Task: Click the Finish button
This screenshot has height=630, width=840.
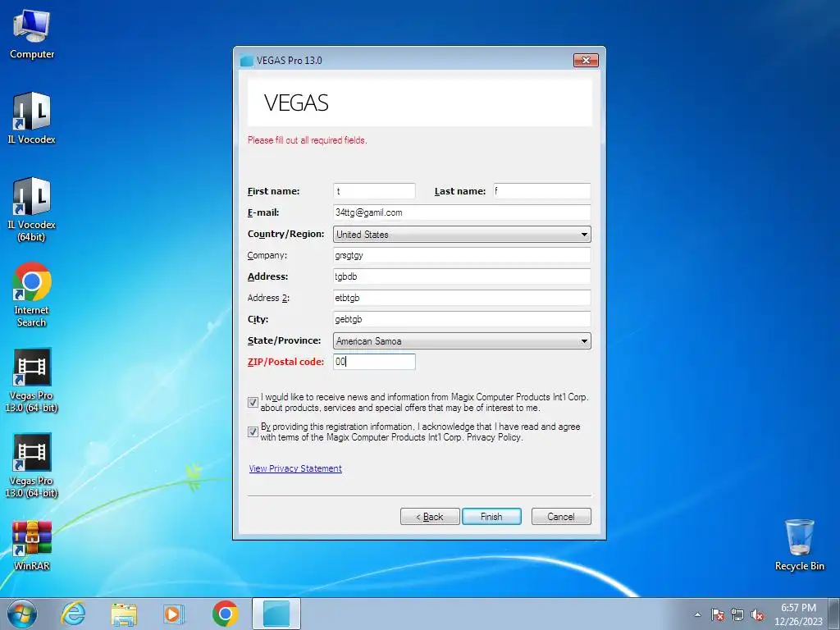Action: (x=491, y=517)
